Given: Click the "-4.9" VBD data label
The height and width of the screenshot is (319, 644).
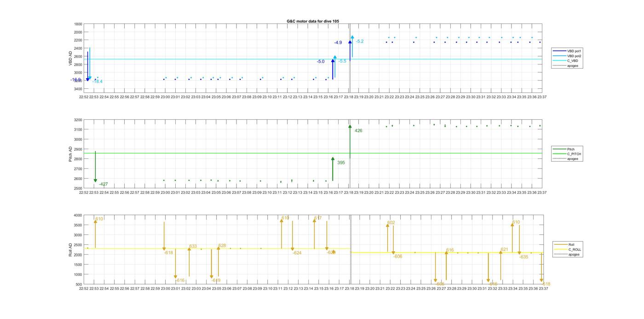Looking at the screenshot, I should click(338, 43).
